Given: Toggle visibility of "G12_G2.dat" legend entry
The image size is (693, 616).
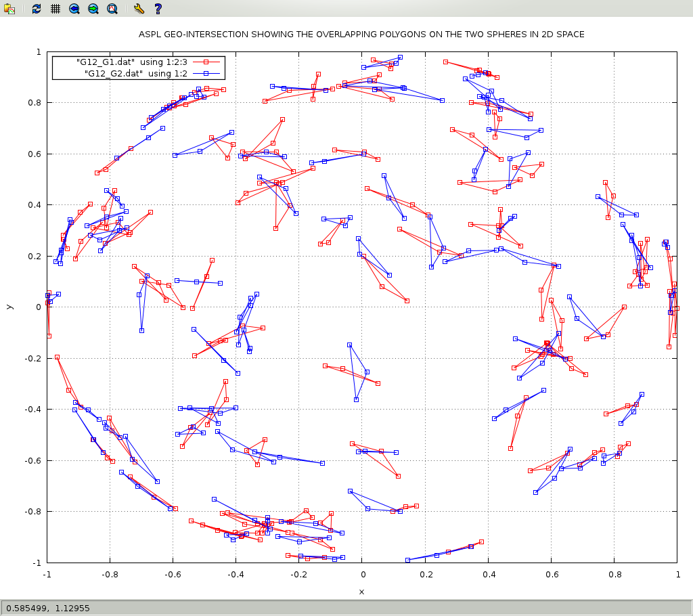Looking at the screenshot, I should (135, 73).
